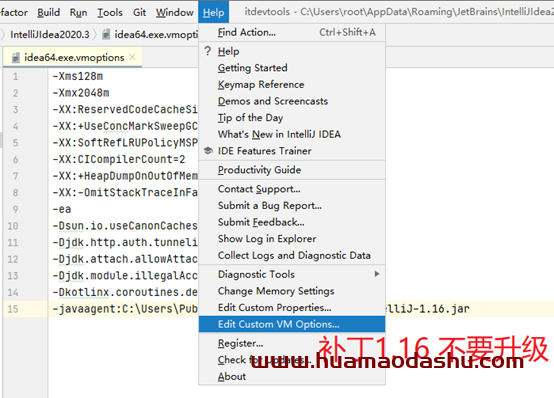Open the Window menu
Screen dimensions: 554x398
click(175, 12)
